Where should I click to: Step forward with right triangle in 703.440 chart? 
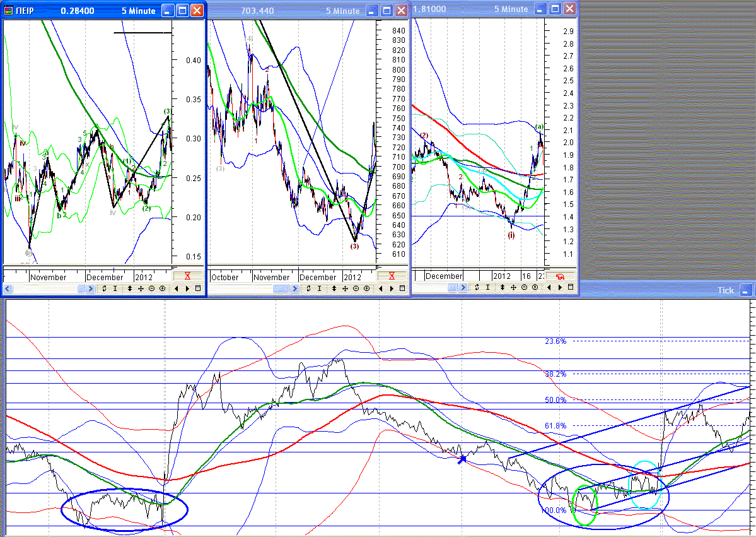click(392, 288)
